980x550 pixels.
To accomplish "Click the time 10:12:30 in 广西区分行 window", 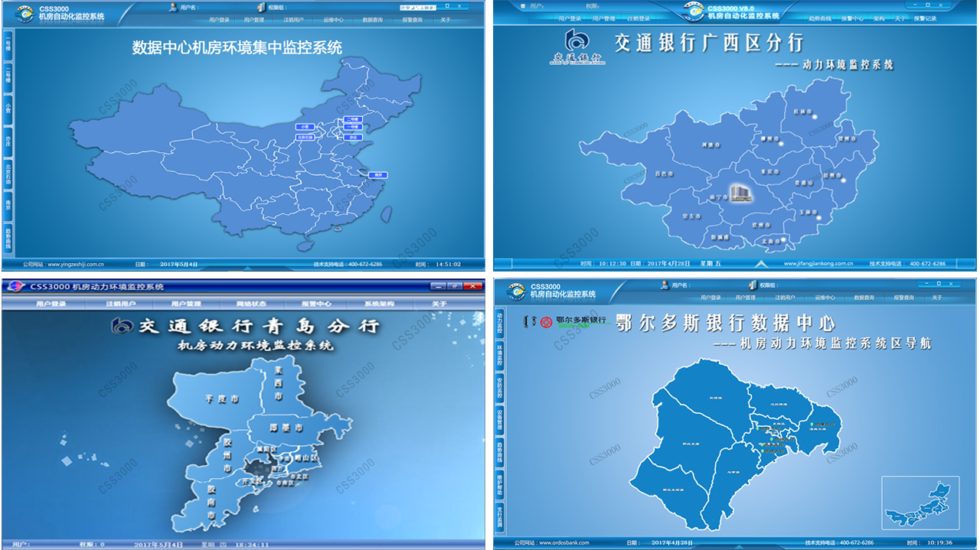I will point(613,264).
